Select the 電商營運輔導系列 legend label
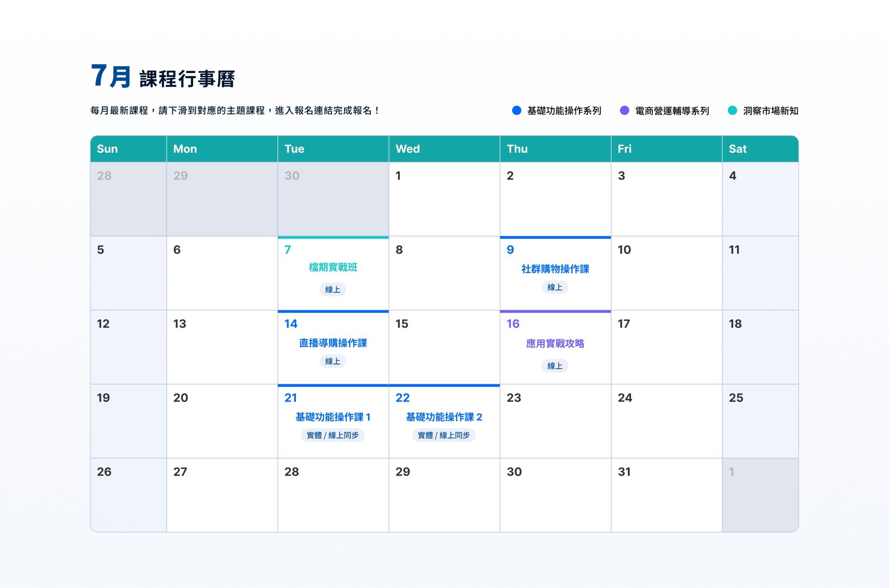 click(672, 111)
